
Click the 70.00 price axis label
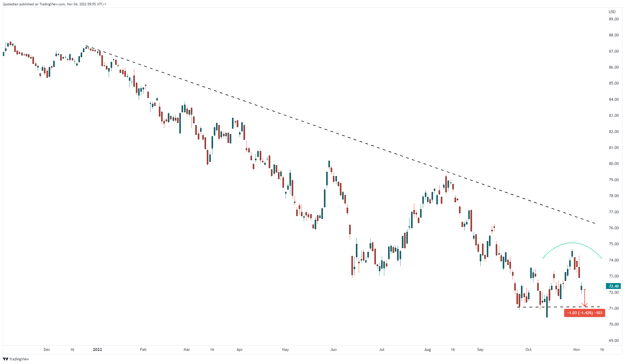pyautogui.click(x=614, y=324)
